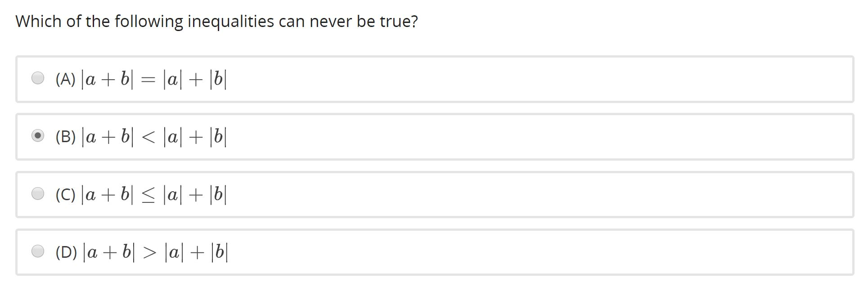The width and height of the screenshot is (868, 296).
Task: Click the ≤ symbol in option C
Action: pyautogui.click(x=148, y=194)
